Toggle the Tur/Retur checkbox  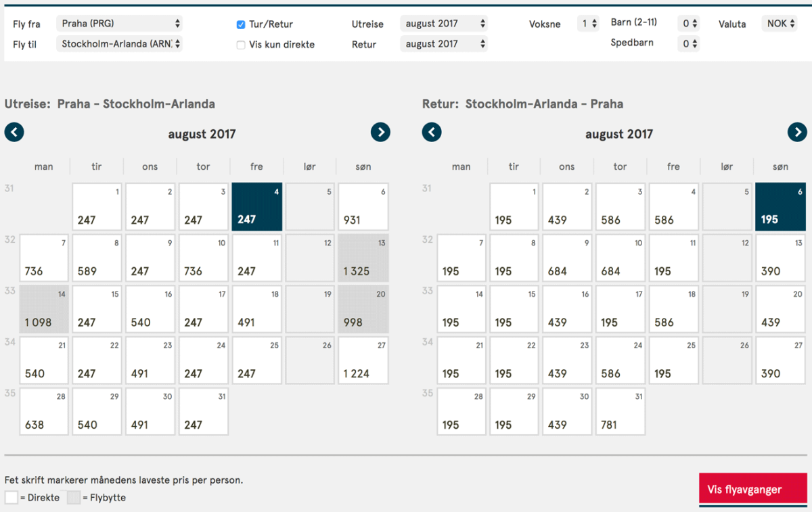tap(241, 24)
